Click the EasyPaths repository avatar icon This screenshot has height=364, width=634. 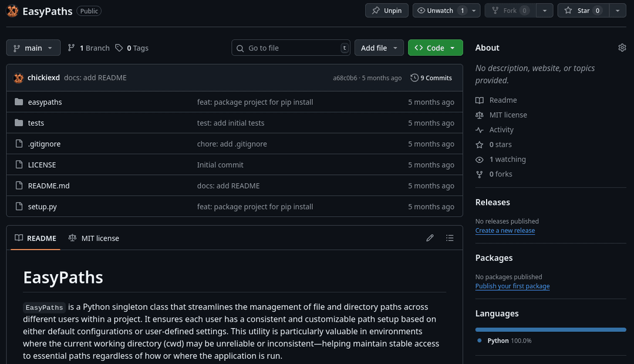pos(12,11)
